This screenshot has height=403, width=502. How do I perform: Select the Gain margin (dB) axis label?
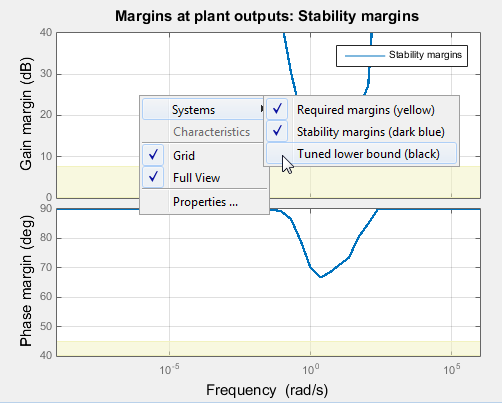(25, 114)
